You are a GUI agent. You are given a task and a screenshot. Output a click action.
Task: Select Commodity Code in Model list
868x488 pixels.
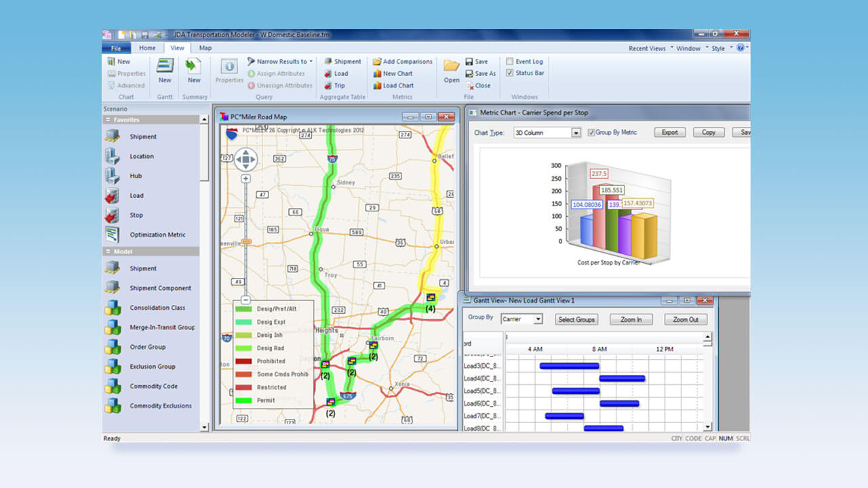point(154,386)
